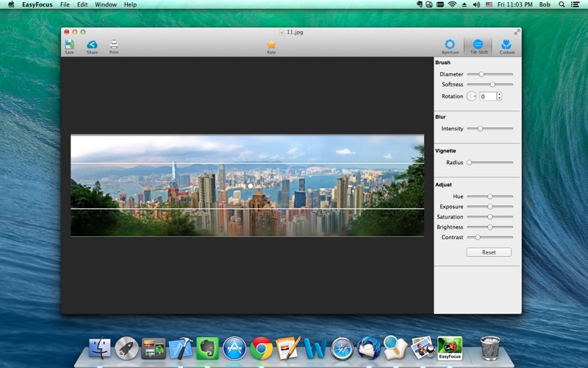This screenshot has width=588, height=368.
Task: Click the Brush Softness slider
Action: pyautogui.click(x=490, y=85)
